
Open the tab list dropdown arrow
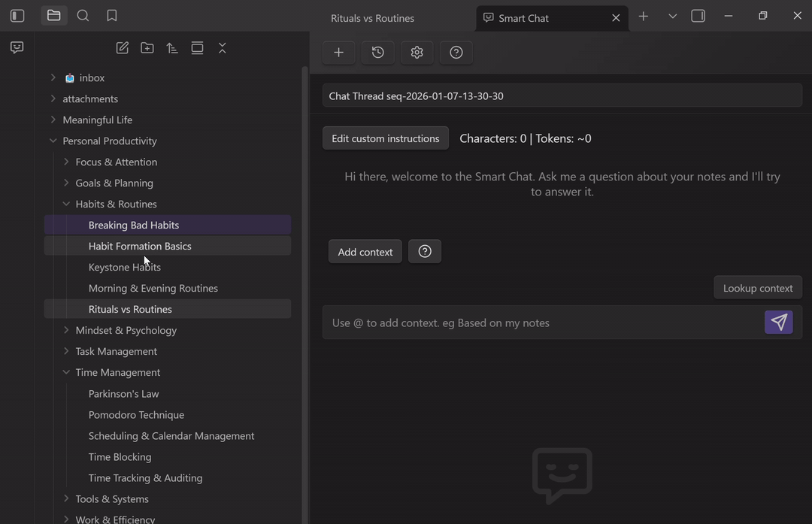pos(672,17)
